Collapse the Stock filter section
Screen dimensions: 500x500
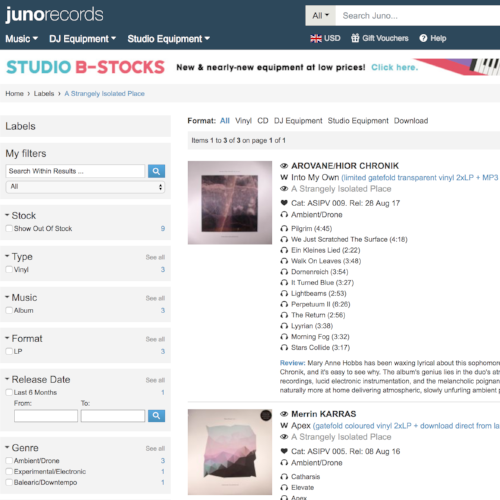20,215
